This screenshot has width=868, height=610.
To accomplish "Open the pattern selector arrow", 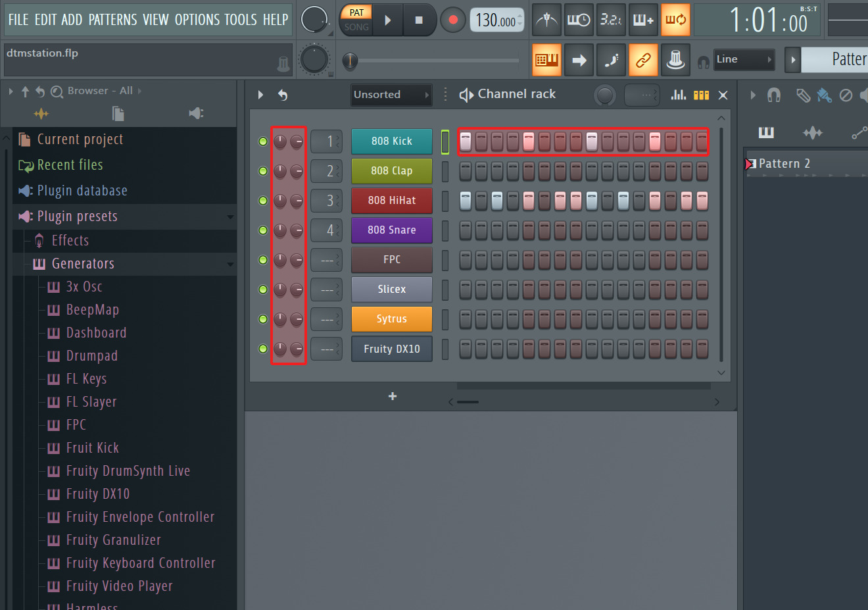I will [x=793, y=60].
